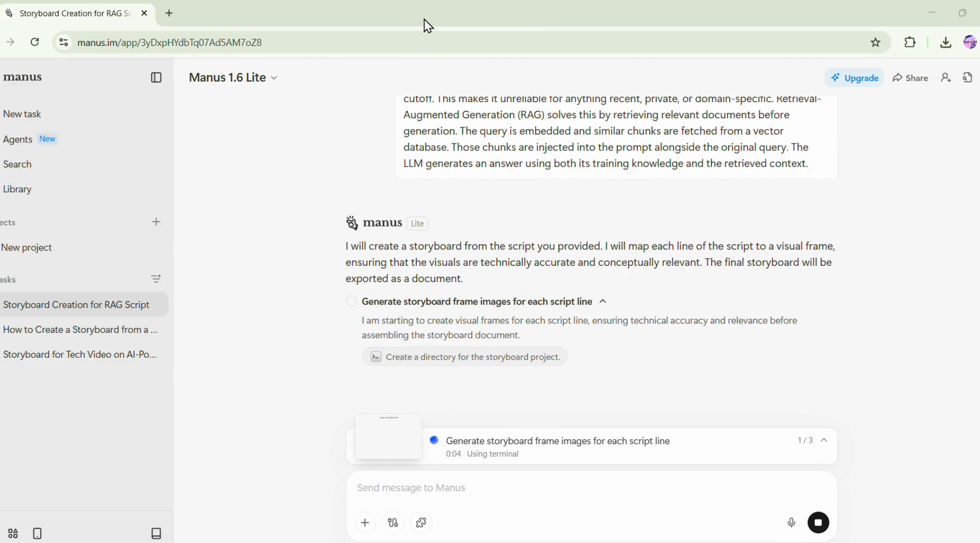This screenshot has height=543, width=980.
Task: Open the tools settings icon in message box
Action: tap(393, 523)
